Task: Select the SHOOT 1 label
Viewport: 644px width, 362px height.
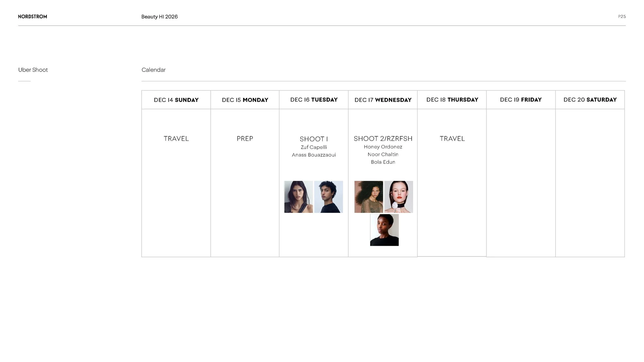Action: pos(314,139)
